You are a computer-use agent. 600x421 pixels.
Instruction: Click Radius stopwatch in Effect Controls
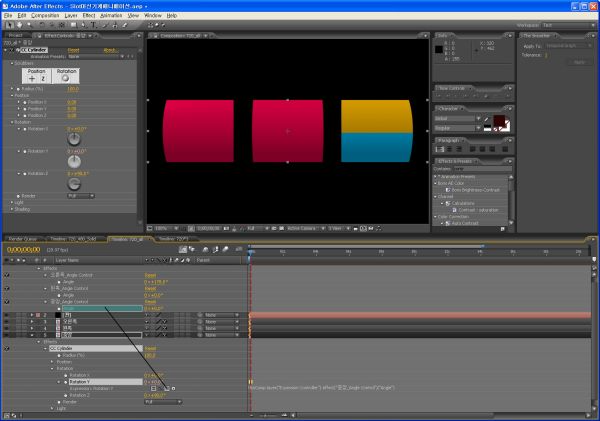[x=18, y=89]
